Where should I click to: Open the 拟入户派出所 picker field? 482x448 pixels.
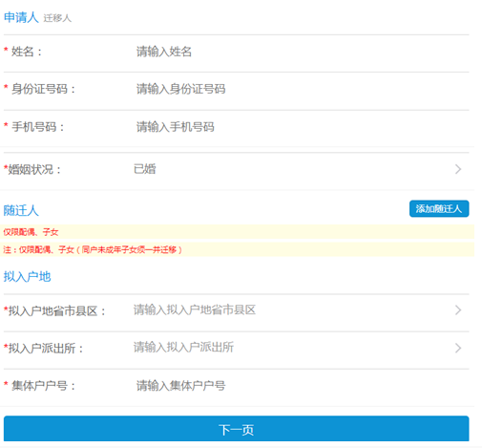236,348
